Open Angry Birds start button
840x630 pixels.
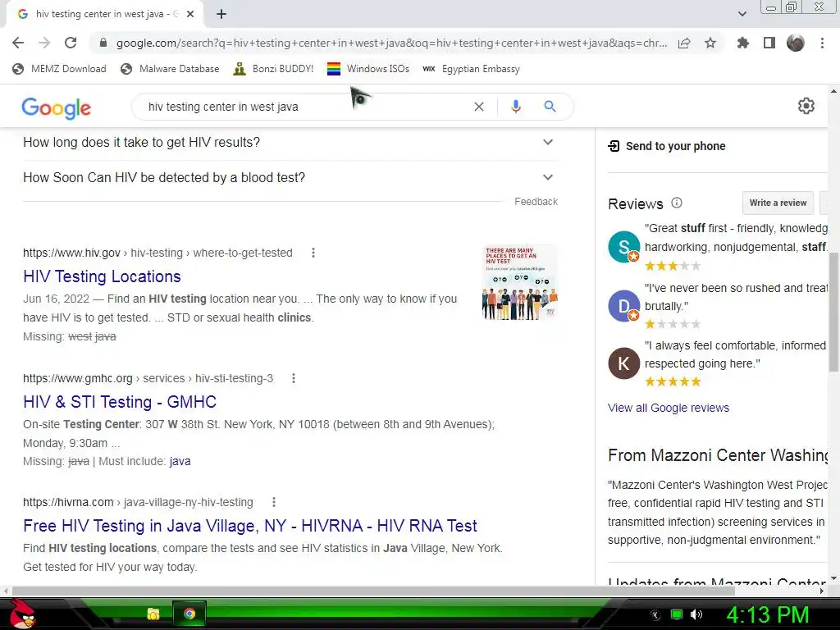click(x=22, y=614)
